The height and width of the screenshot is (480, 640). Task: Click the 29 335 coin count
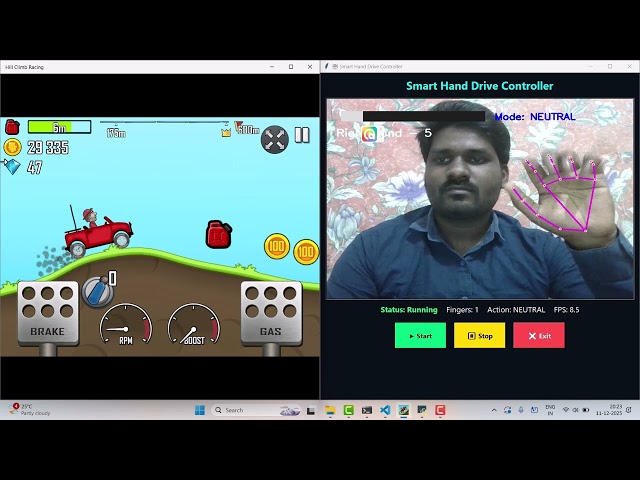coord(48,147)
